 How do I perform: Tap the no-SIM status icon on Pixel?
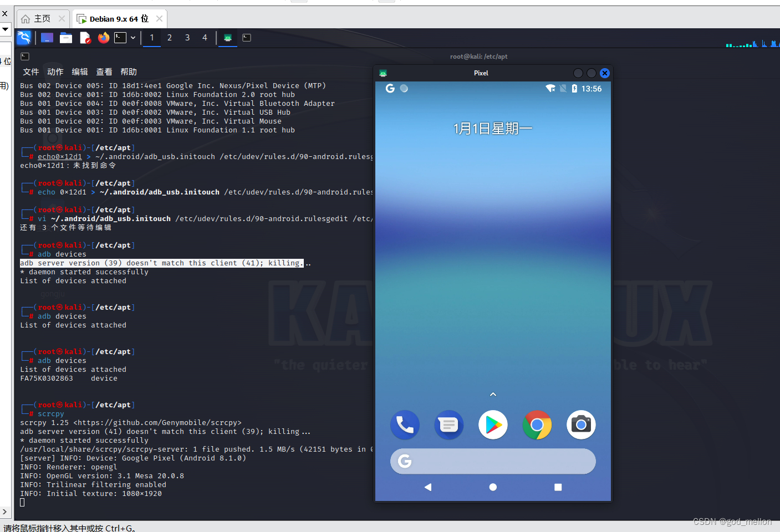click(563, 89)
